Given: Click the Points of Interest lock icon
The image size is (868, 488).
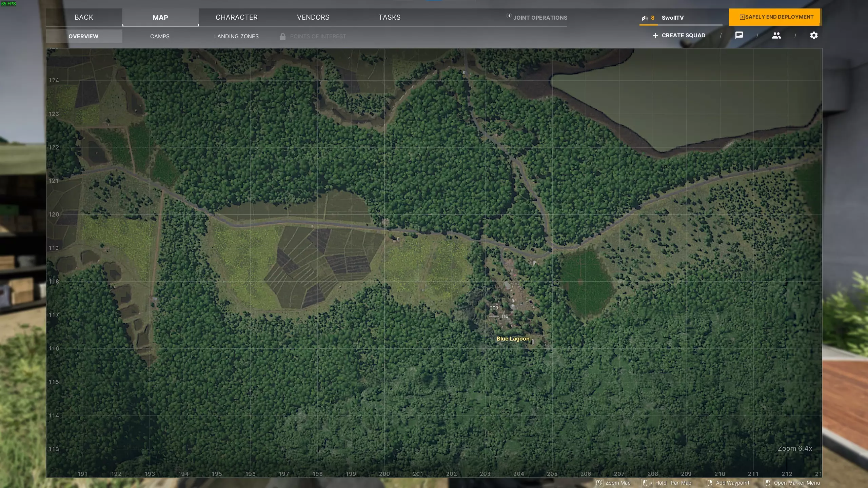Looking at the screenshot, I should click(x=282, y=36).
